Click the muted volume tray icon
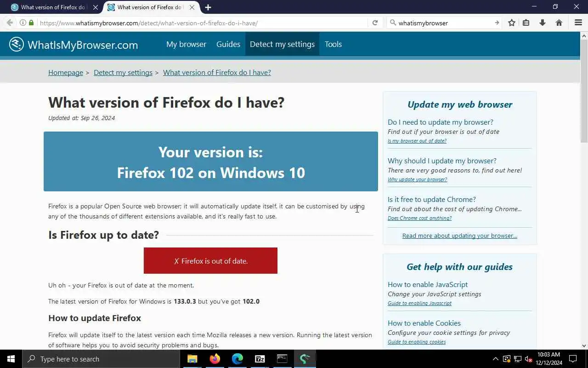 pyautogui.click(x=528, y=359)
